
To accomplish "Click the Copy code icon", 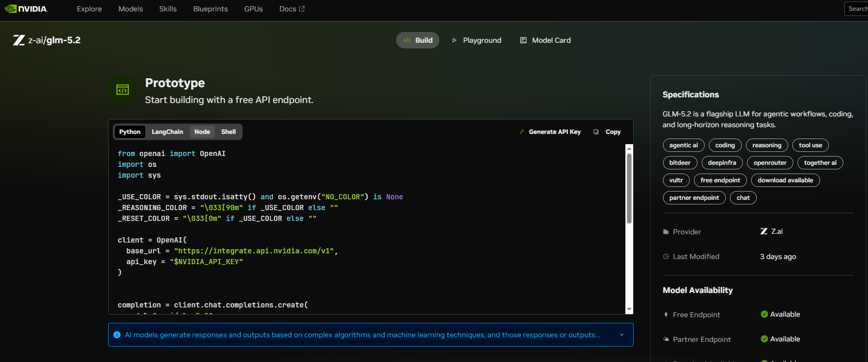I will [x=596, y=132].
